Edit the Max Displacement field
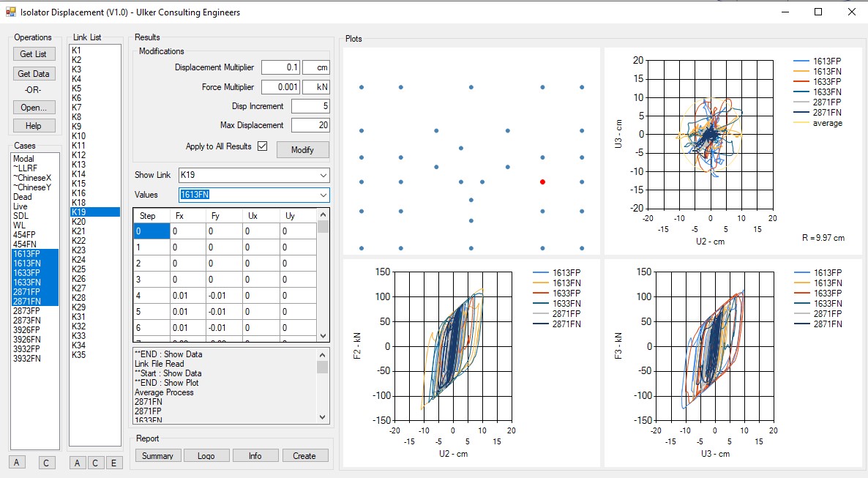Viewport: 868px width, 478px height. [x=310, y=125]
